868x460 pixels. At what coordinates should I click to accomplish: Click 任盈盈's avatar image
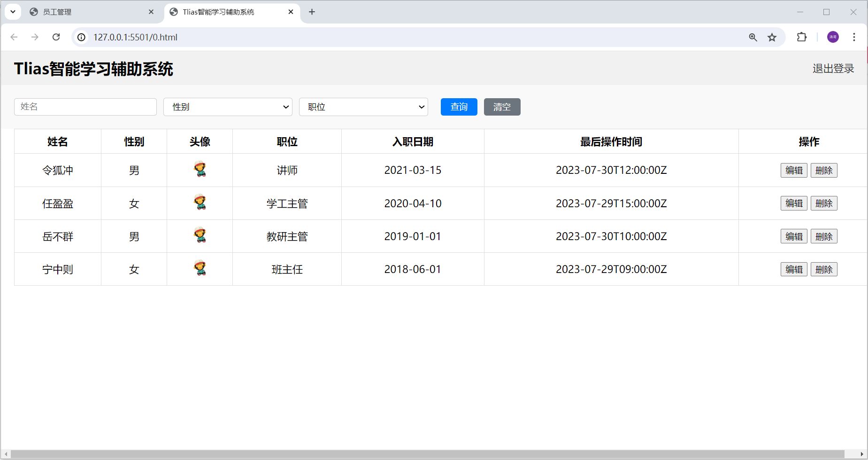click(200, 203)
